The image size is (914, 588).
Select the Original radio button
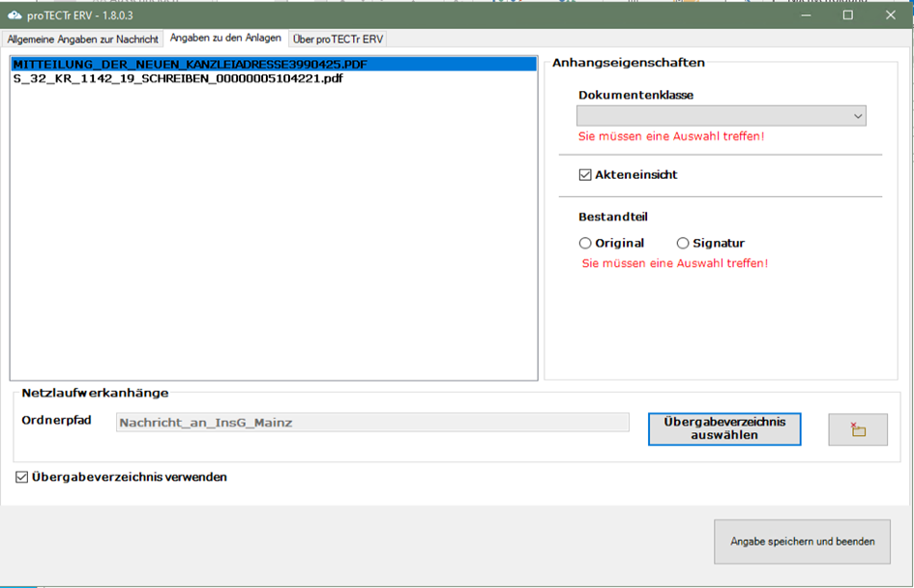tap(585, 244)
